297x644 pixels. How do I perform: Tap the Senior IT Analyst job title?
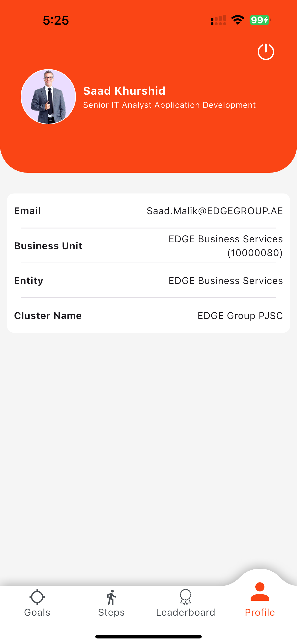tap(169, 105)
